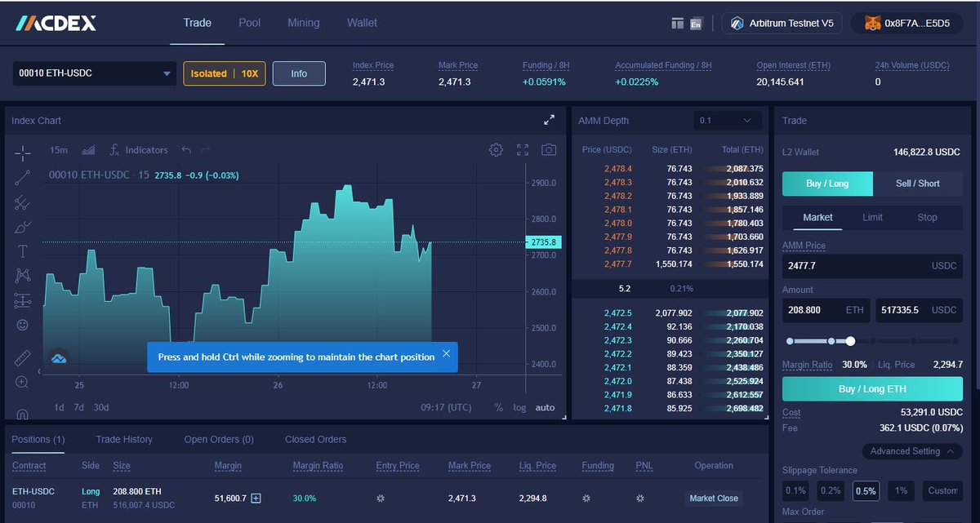
Task: Open the Wallet tab
Action: pos(362,23)
